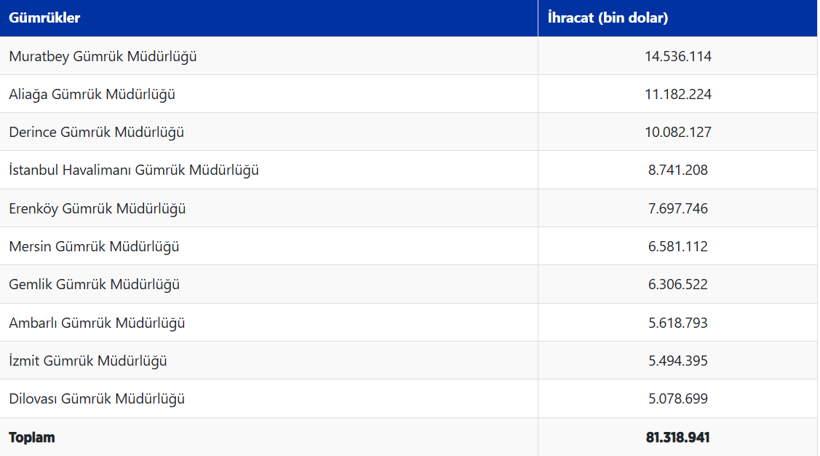820x456 pixels.
Task: Click the Erenköy Gümrük Müdürlüğü cell
Action: [x=97, y=208]
